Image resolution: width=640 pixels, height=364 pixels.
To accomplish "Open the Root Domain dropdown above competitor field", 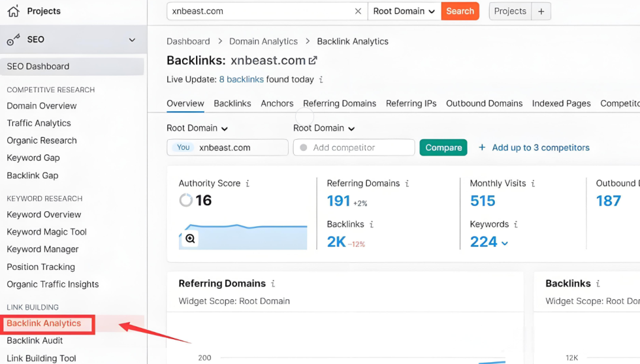I will click(324, 128).
